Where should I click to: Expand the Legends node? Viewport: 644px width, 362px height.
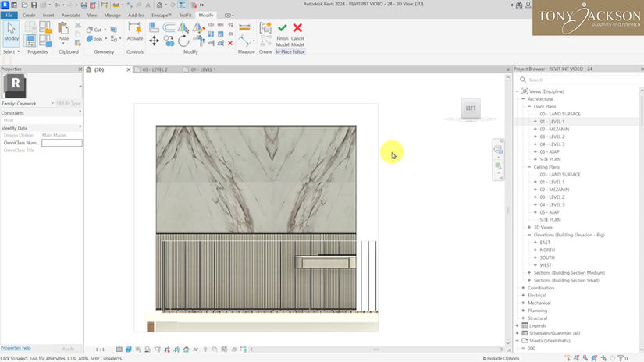(517, 325)
